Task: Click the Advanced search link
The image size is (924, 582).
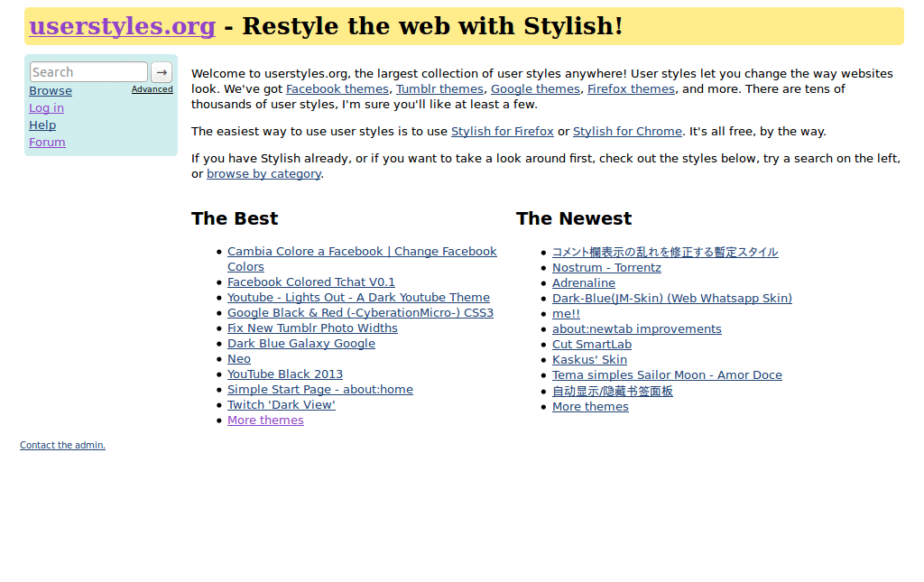Action: pyautogui.click(x=152, y=89)
